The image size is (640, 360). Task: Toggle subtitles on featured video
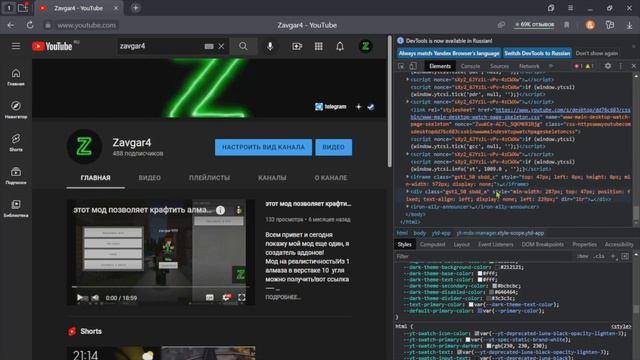[x=209, y=298]
